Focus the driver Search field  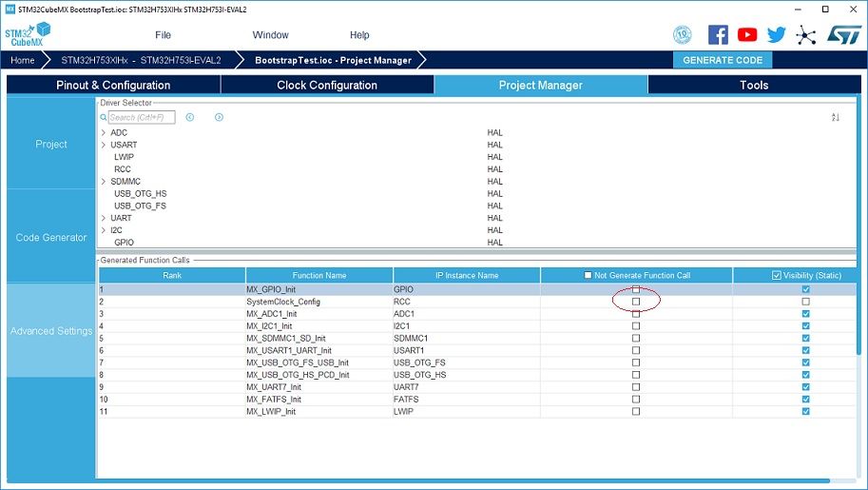pos(142,118)
